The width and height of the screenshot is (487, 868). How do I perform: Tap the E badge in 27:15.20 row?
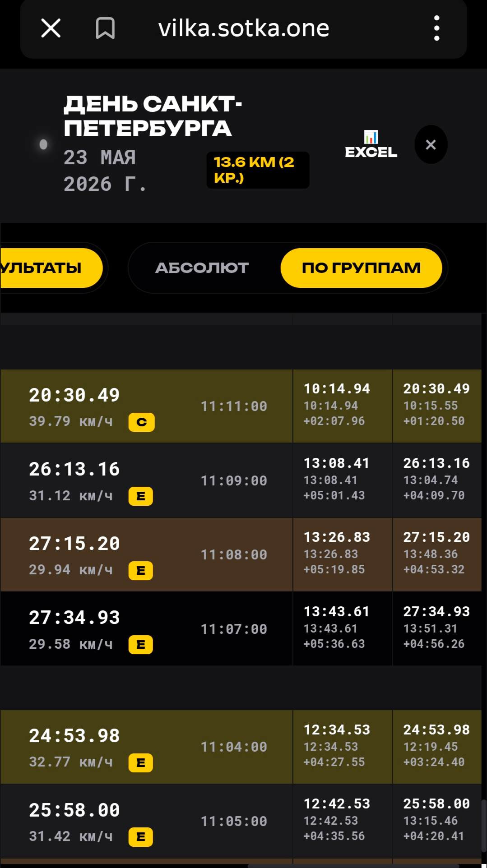(141, 571)
